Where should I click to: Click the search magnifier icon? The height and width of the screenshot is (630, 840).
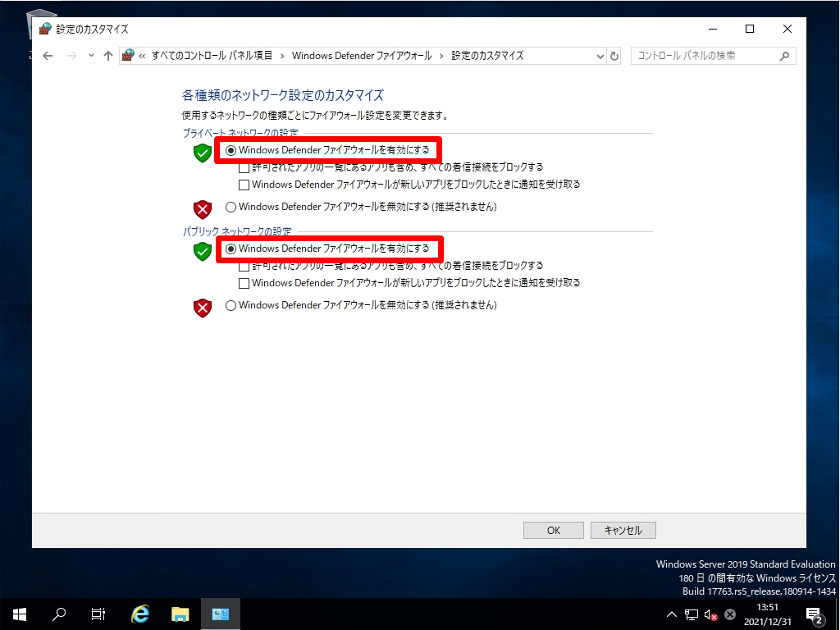click(784, 56)
